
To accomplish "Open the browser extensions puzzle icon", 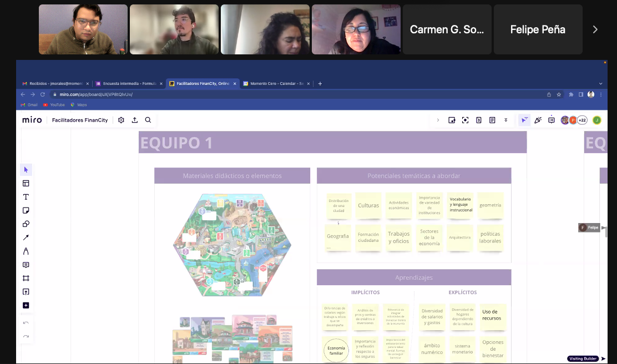I will pos(571,94).
